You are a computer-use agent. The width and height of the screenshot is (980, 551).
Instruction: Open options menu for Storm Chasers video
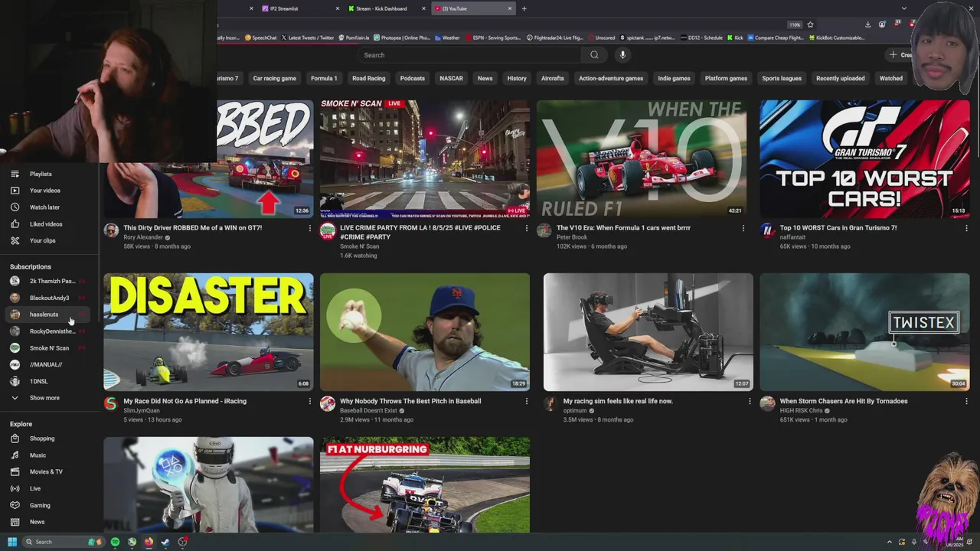click(x=966, y=401)
